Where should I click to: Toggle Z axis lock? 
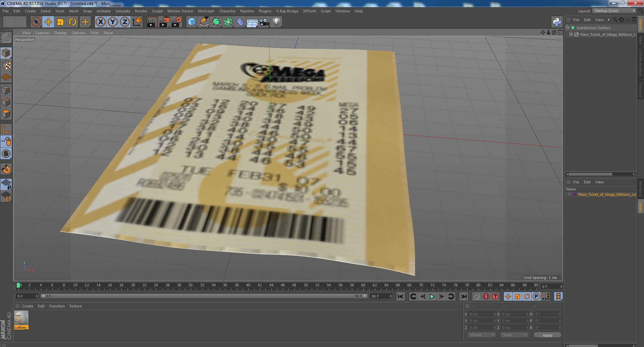(x=125, y=22)
